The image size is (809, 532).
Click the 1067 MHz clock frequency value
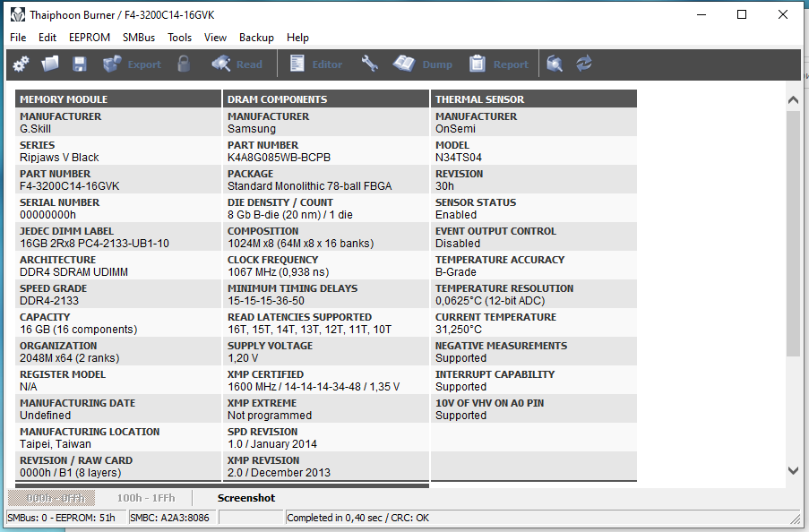278,272
